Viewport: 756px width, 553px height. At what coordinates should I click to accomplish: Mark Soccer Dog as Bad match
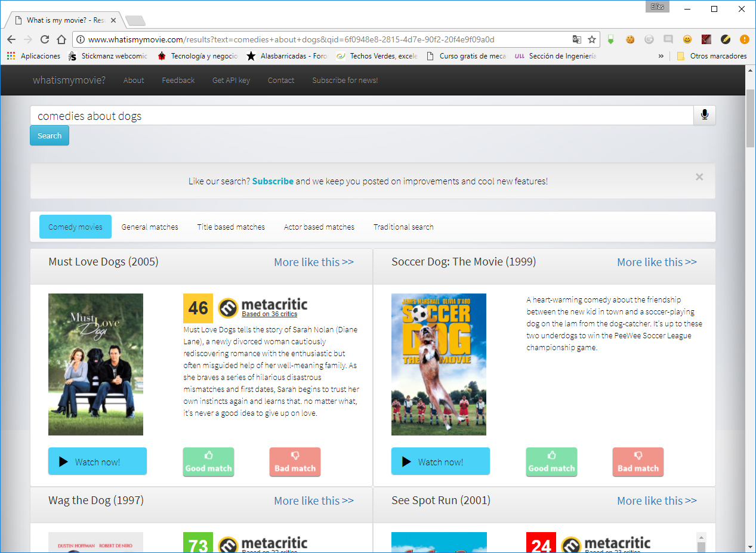(638, 462)
